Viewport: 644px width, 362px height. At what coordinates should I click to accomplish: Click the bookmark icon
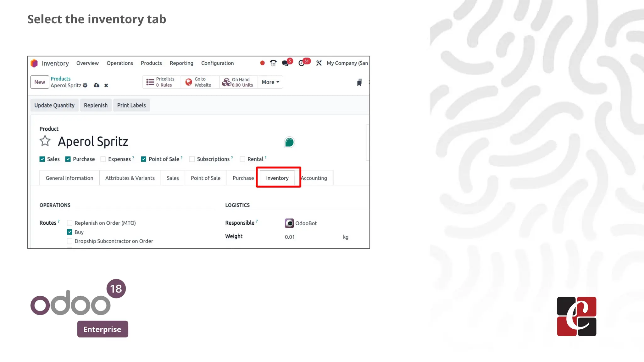pyautogui.click(x=359, y=83)
